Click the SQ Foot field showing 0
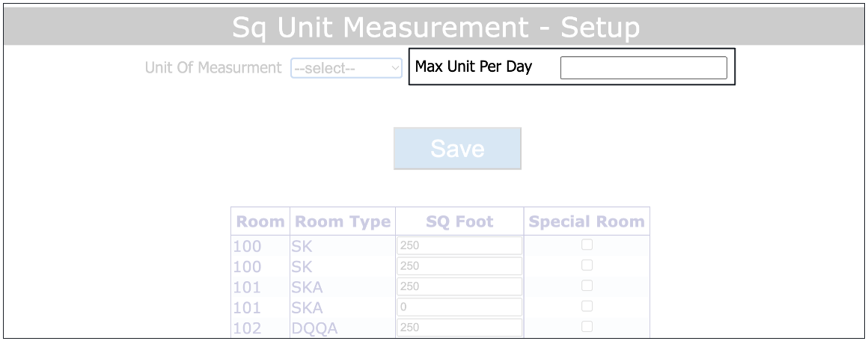The height and width of the screenshot is (341, 868). (459, 307)
